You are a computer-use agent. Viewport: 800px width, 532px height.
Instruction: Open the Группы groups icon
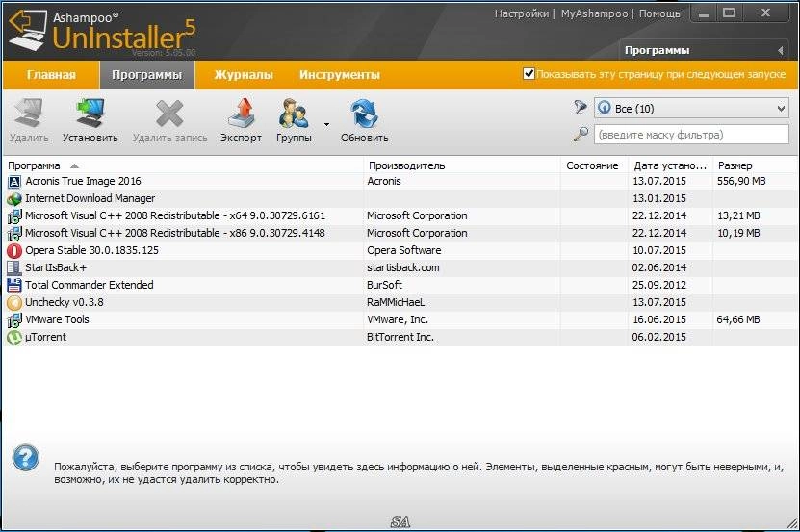pos(294,113)
